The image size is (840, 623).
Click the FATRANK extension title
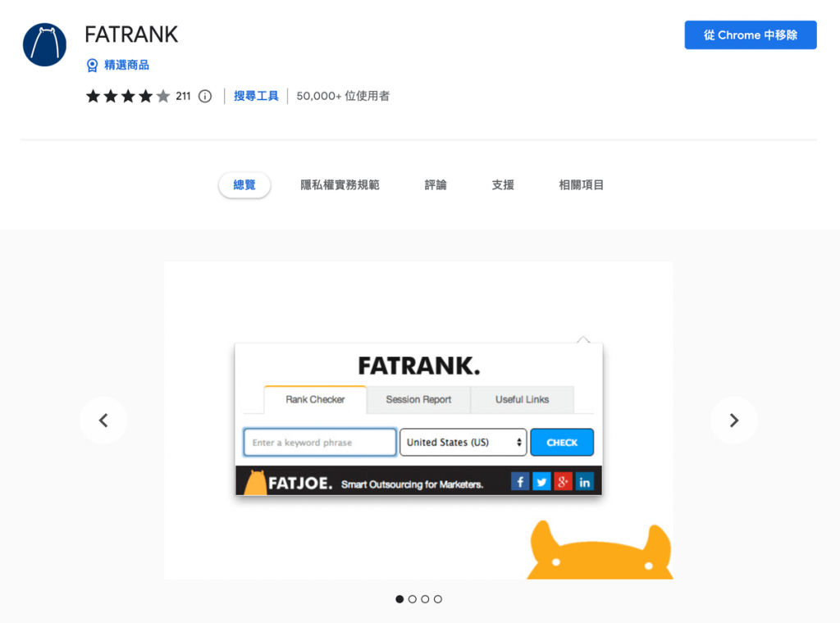(x=131, y=34)
